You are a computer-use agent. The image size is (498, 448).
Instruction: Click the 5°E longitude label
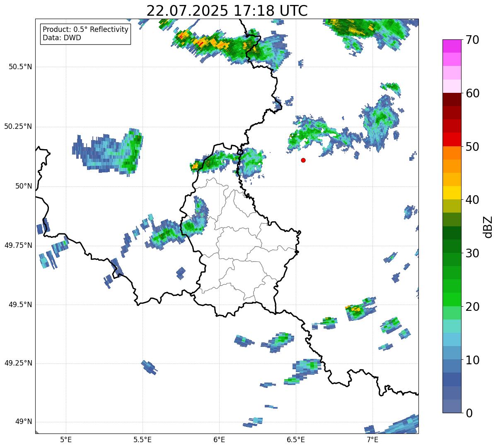[66, 439]
